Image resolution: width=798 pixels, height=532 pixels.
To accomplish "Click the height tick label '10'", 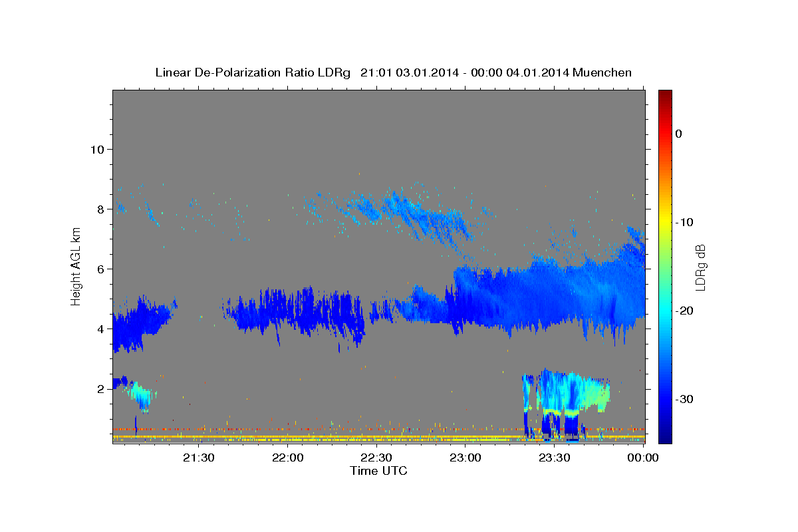I will pyautogui.click(x=96, y=150).
